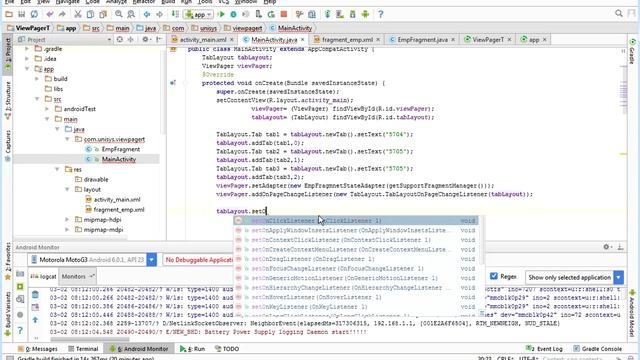Click the Cut scissors icon
The image size is (640, 360).
[78, 14]
